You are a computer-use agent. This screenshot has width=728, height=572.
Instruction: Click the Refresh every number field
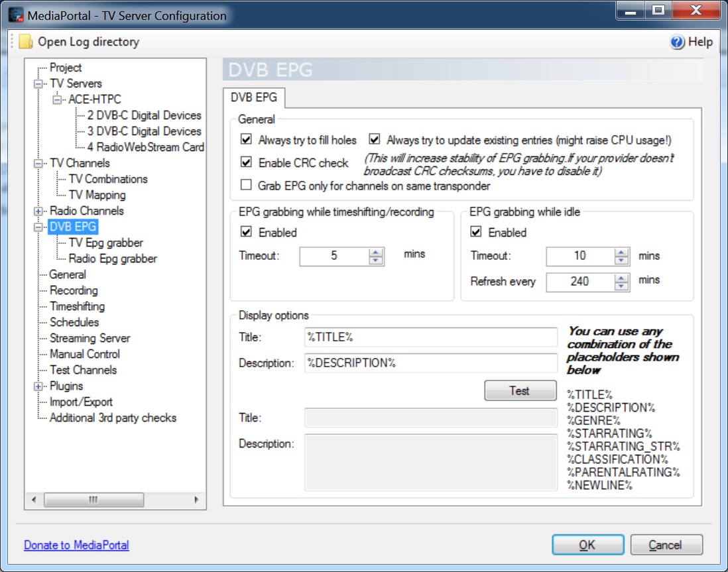point(580,282)
